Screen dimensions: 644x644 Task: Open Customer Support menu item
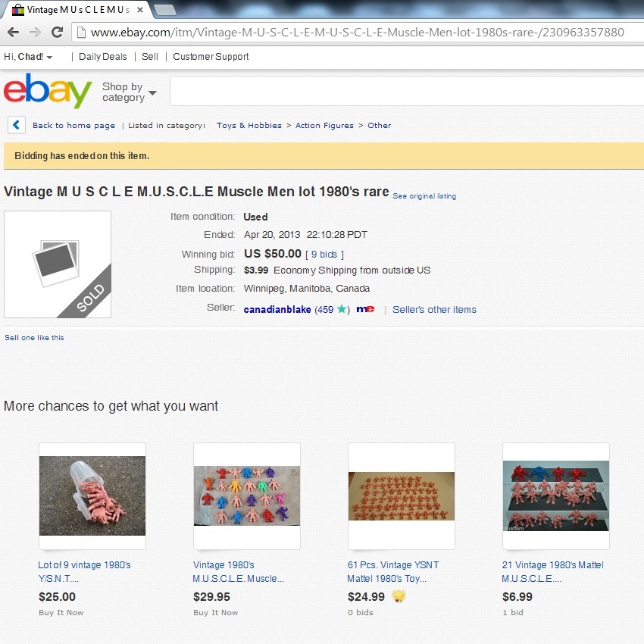[211, 57]
